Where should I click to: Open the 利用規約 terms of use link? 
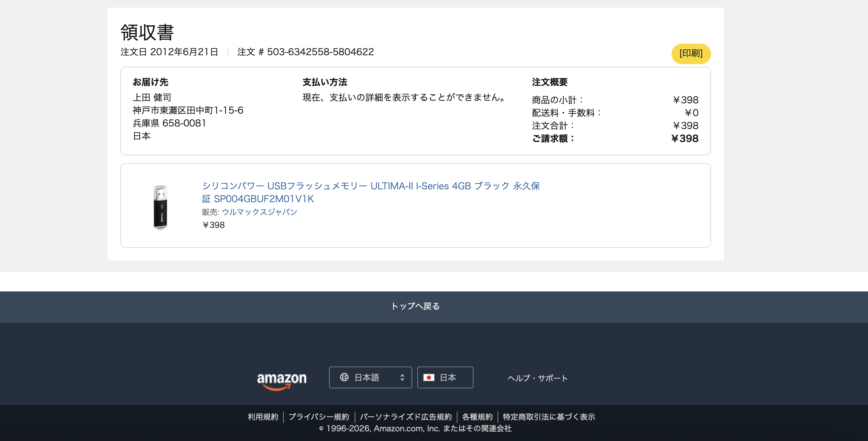click(x=263, y=417)
